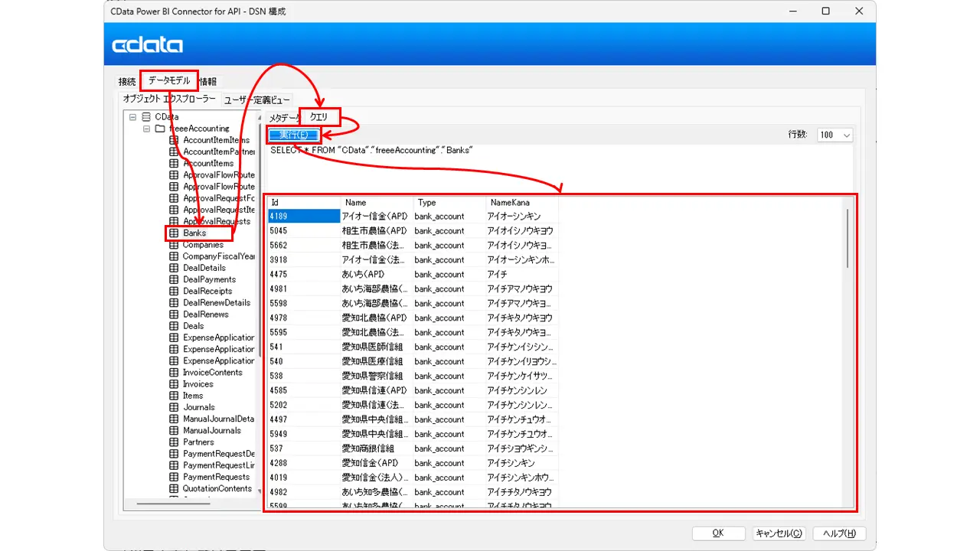Click the results grid vertical scrollbar

(848, 237)
